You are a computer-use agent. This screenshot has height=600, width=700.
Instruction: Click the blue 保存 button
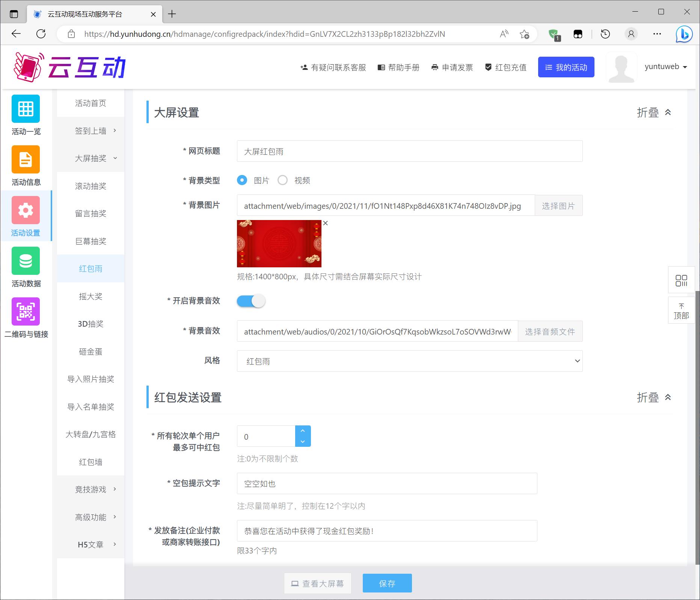pyautogui.click(x=387, y=583)
